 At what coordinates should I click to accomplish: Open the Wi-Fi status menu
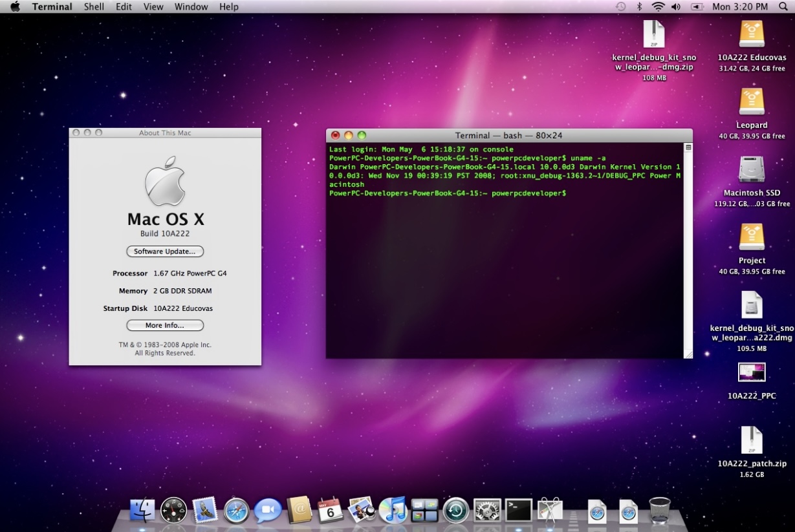coord(658,6)
